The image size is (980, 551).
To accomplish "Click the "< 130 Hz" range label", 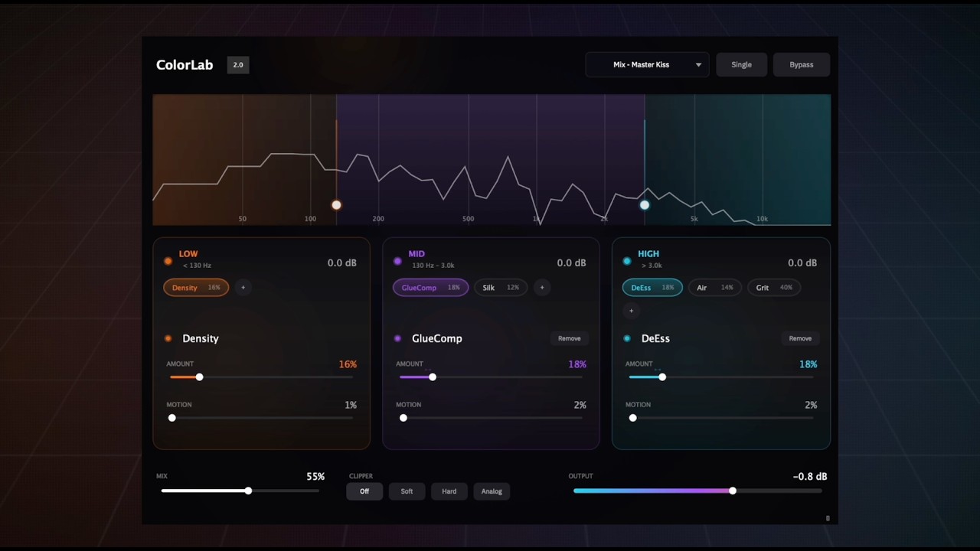I will [198, 266].
